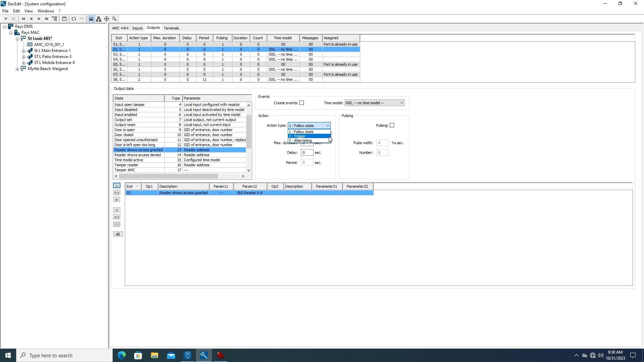Expand the Myrtle Beach Weigand tree node
This screenshot has height=362, width=644.
tap(17, 69)
